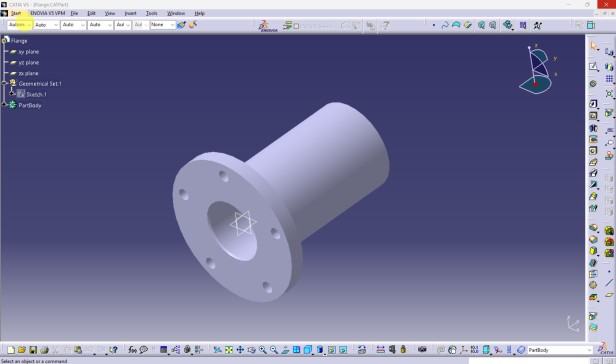This screenshot has width=616, height=364.
Task: Click the Plane tool on far-right toolbar
Action: pos(609,294)
